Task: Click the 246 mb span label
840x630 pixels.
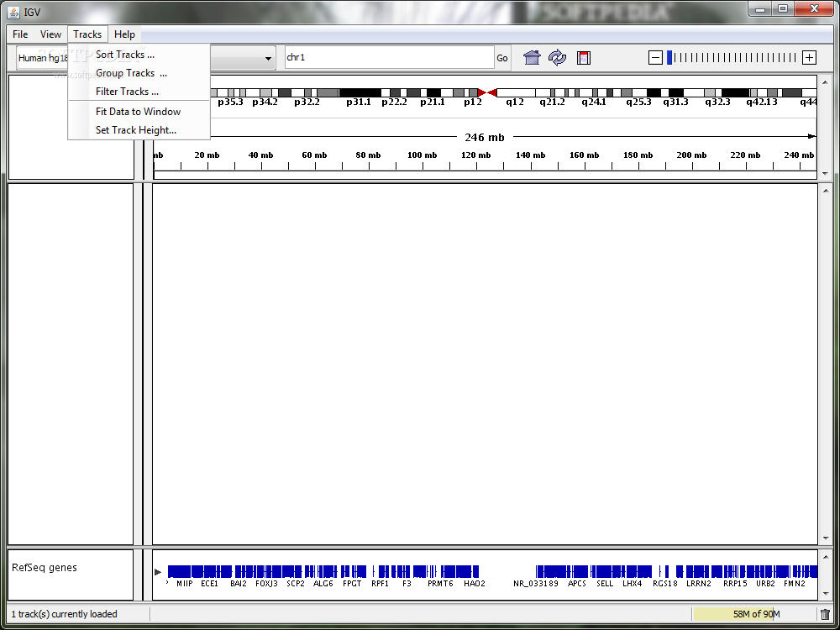Action: (x=485, y=137)
